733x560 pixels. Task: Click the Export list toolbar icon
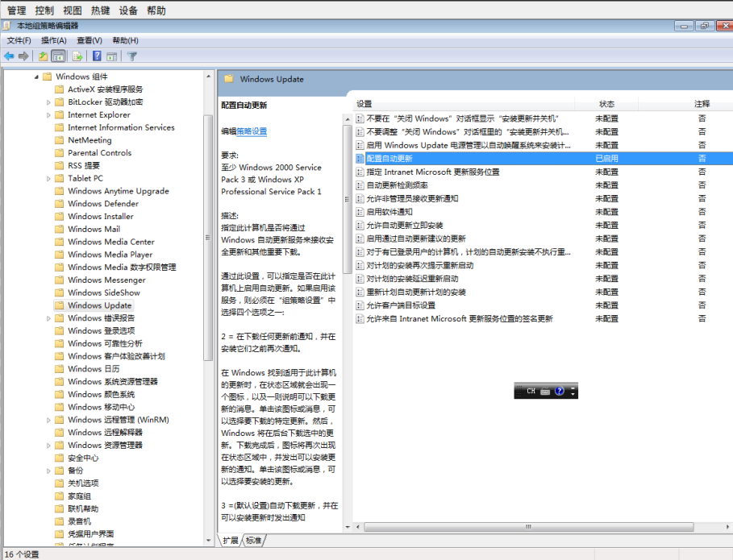[x=77, y=56]
